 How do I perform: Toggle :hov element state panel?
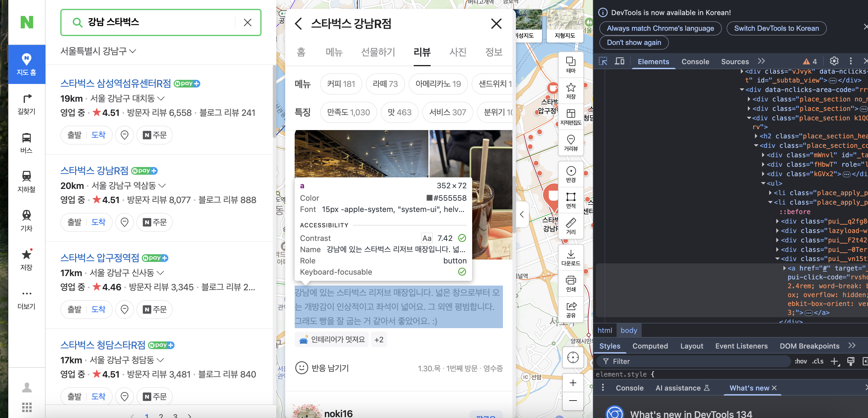(801, 362)
